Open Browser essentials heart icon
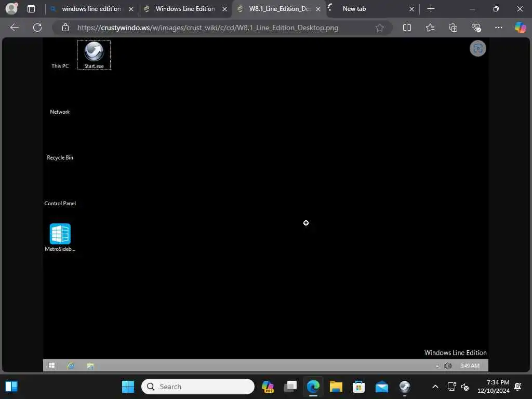This screenshot has width=532, height=399. (476, 28)
